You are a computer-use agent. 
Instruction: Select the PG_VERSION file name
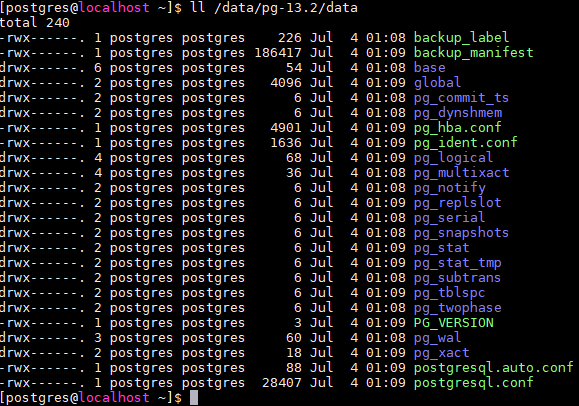[x=453, y=323]
